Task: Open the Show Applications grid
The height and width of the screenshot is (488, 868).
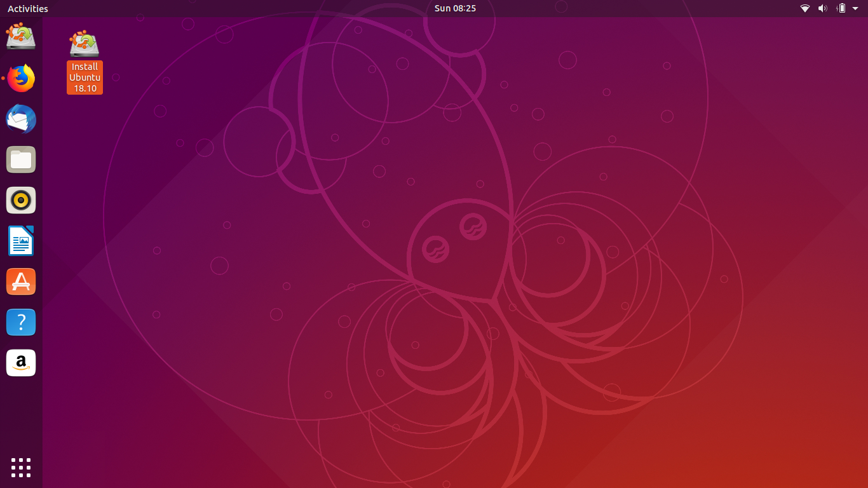Action: click(x=21, y=468)
